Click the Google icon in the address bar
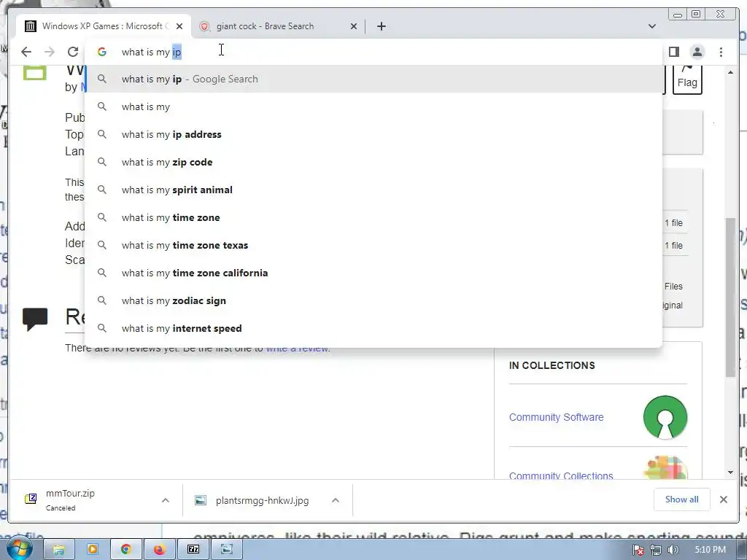This screenshot has width=747, height=560. pyautogui.click(x=102, y=52)
